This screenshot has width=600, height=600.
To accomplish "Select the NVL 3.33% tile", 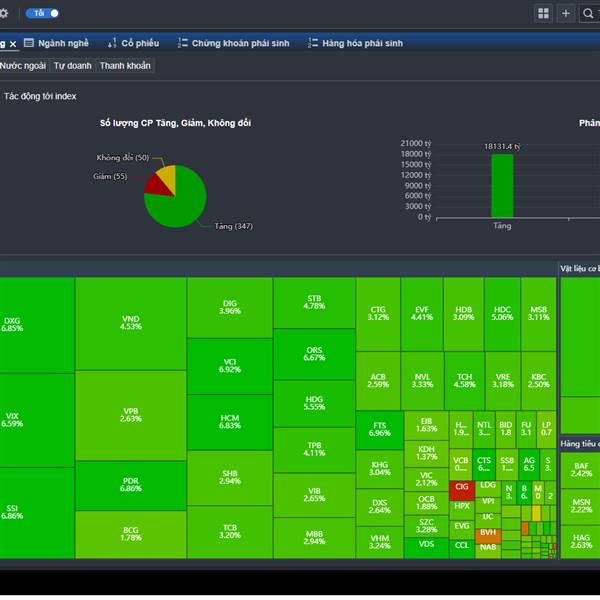I will coord(422,381).
